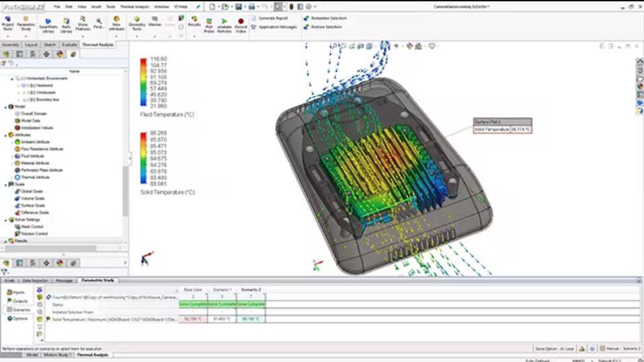Select Scenarios in Parametric Study panel
644x362 pixels.
(18, 310)
